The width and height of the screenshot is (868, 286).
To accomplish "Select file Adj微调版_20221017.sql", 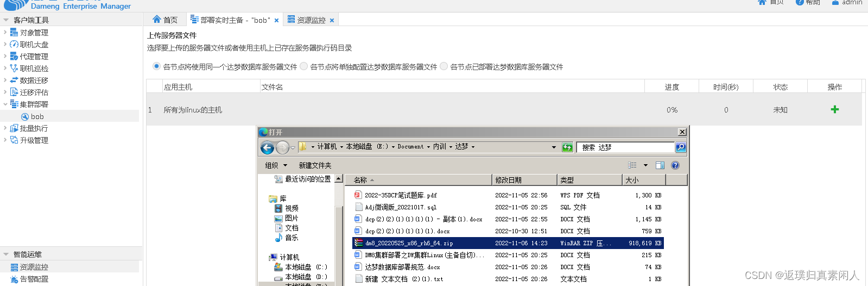I will [x=401, y=207].
